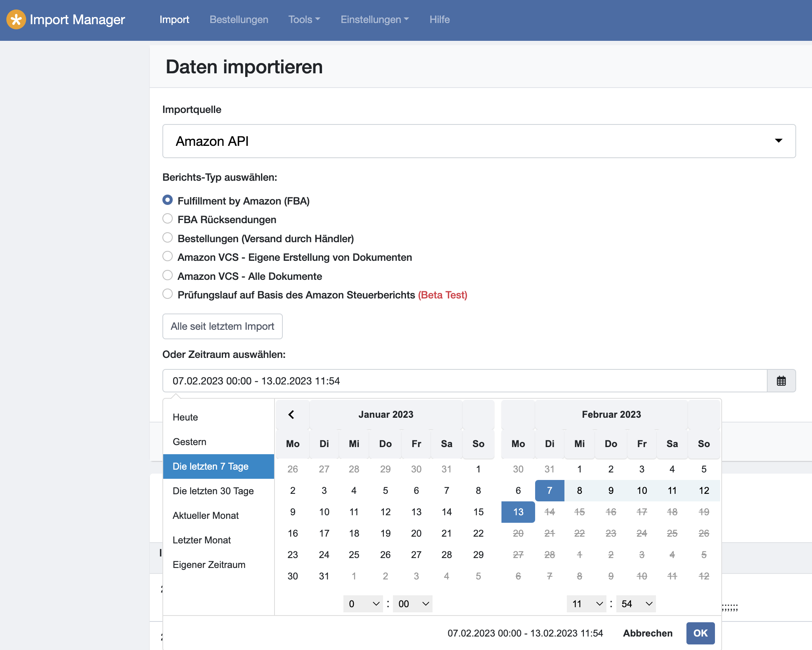Go to the Bestellungen nav item
Screen dimensions: 812x650
click(x=239, y=19)
